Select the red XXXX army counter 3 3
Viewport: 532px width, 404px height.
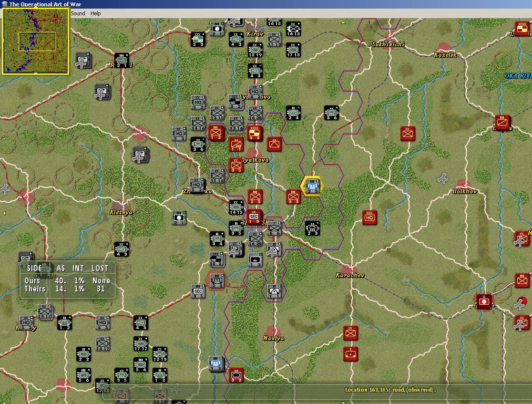coord(255,133)
